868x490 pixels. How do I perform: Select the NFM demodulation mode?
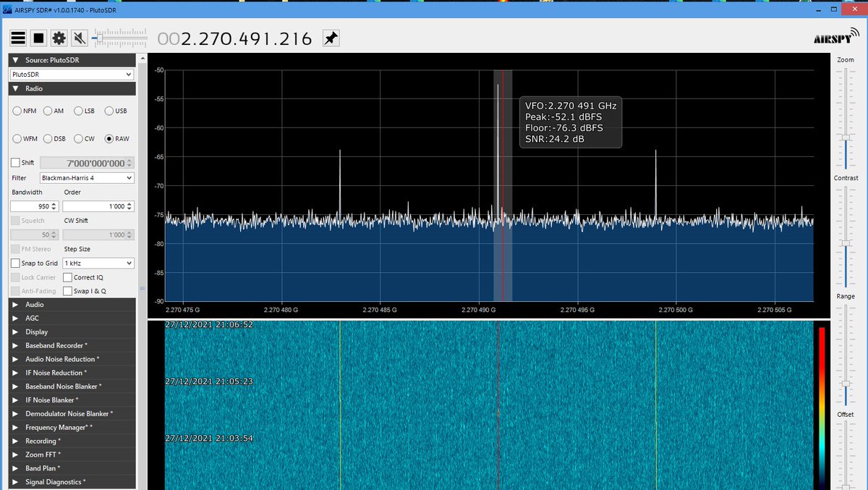(25, 111)
